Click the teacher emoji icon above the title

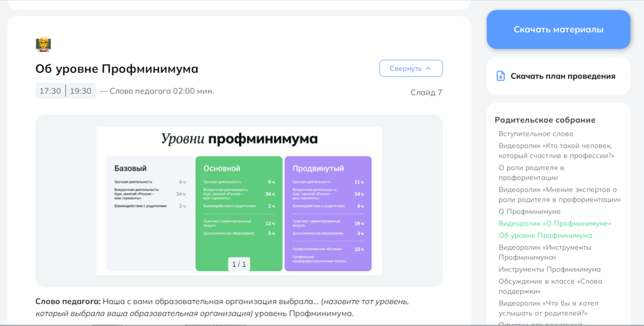click(43, 45)
